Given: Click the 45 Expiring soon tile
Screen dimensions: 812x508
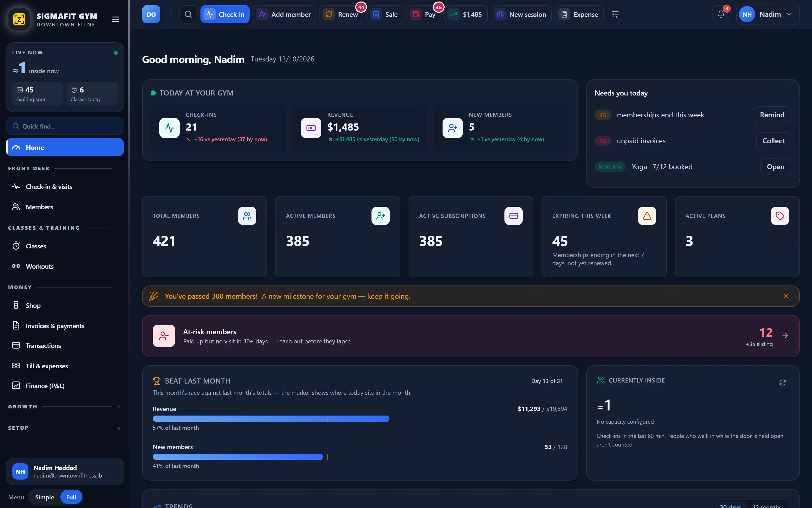Looking at the screenshot, I should [x=38, y=94].
